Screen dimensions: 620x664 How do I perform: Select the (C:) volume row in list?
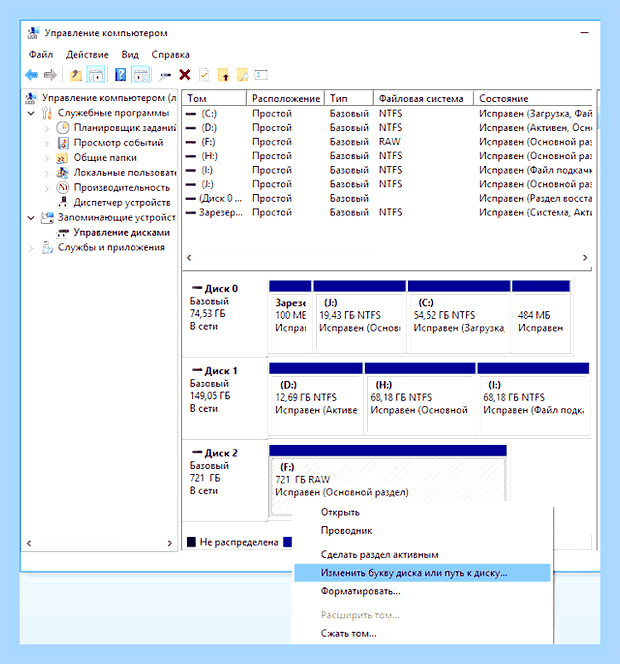(x=388, y=113)
